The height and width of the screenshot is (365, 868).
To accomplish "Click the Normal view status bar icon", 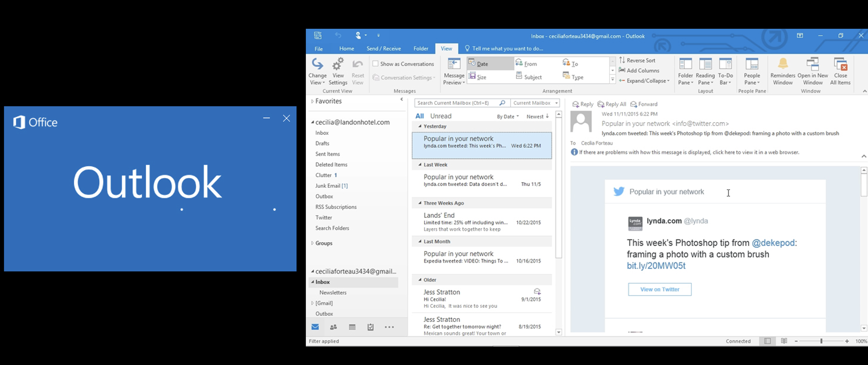I will tap(767, 341).
